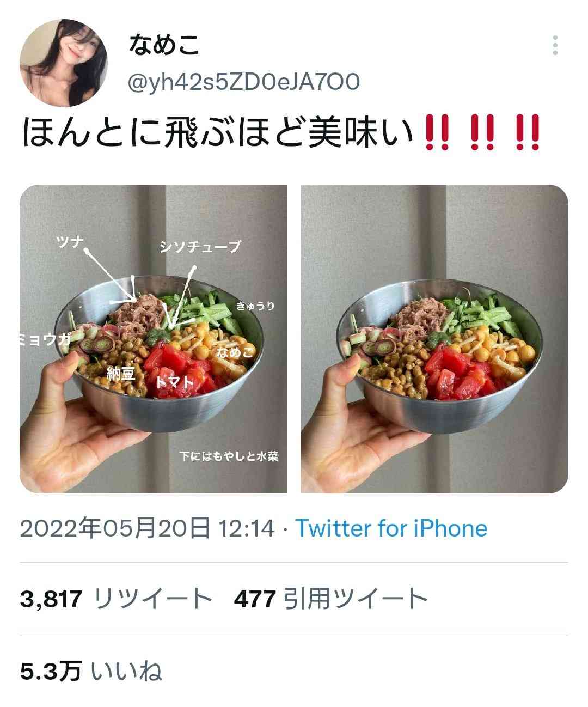Click the Twitter for iPhone source link
The image size is (588, 707).
point(391,528)
